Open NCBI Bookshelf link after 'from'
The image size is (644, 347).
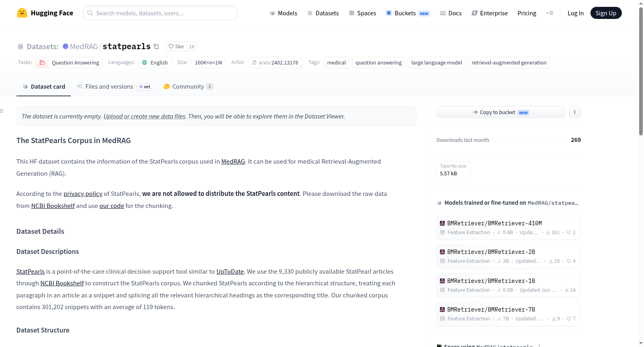[53, 206]
